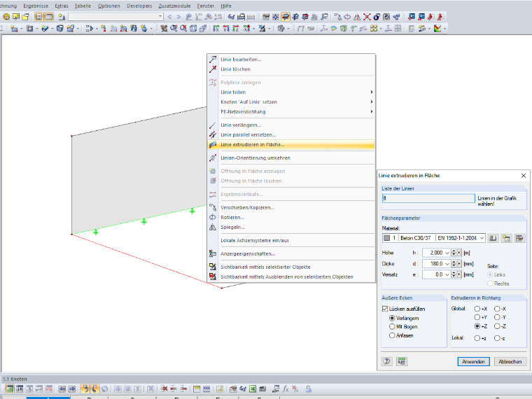Click the units and decimals icon in dialog
532x399 pixels.
point(402,361)
